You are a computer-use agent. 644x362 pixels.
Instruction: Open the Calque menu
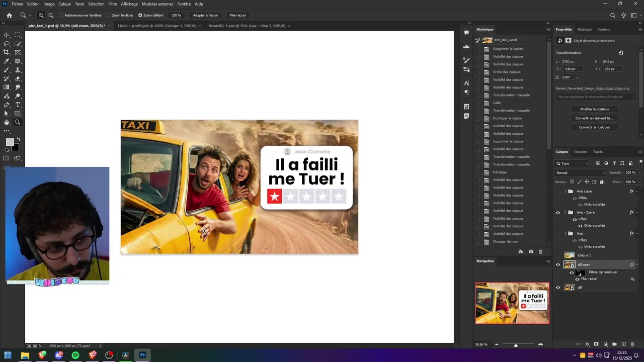65,4
